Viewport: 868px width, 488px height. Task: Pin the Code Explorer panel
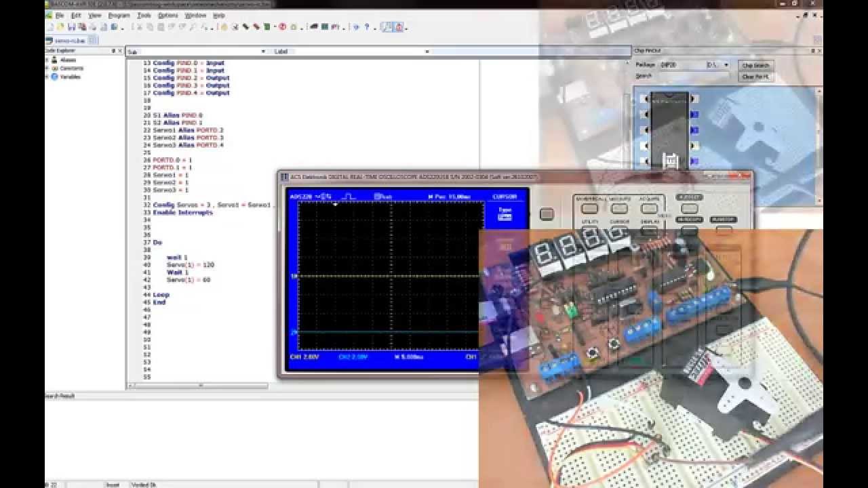[x=113, y=51]
